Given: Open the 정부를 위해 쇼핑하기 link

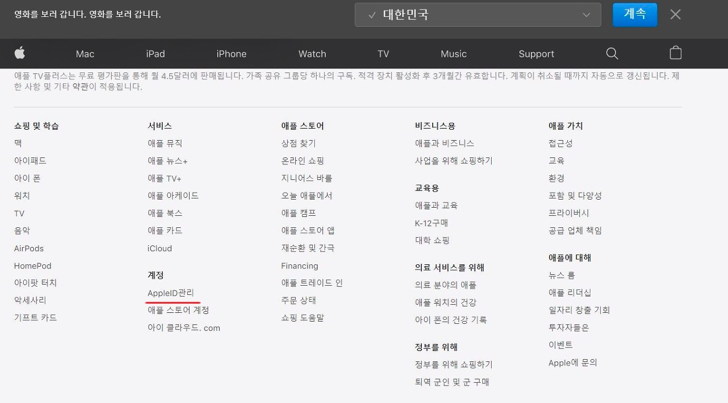Looking at the screenshot, I should click(454, 365).
